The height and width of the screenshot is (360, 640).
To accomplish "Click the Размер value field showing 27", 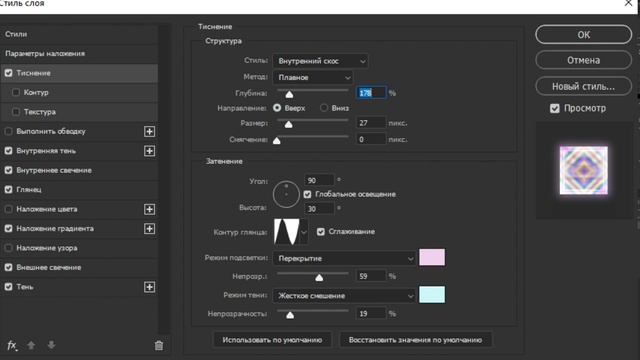I will (x=371, y=123).
